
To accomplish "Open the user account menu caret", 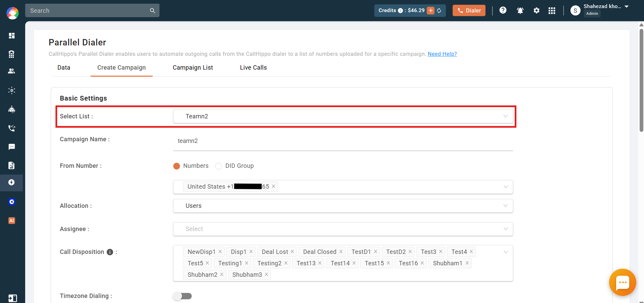I will pyautogui.click(x=627, y=6).
